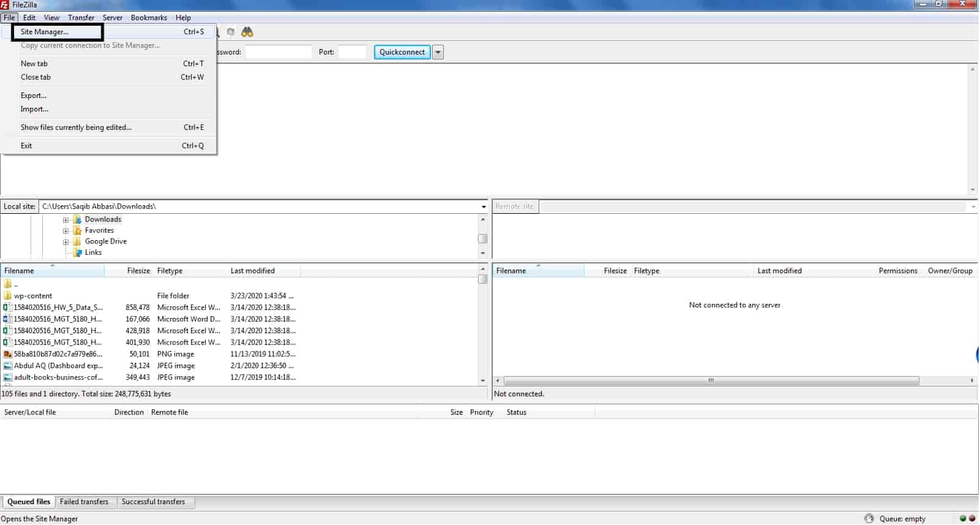Click the red activity indicator light

click(x=972, y=518)
